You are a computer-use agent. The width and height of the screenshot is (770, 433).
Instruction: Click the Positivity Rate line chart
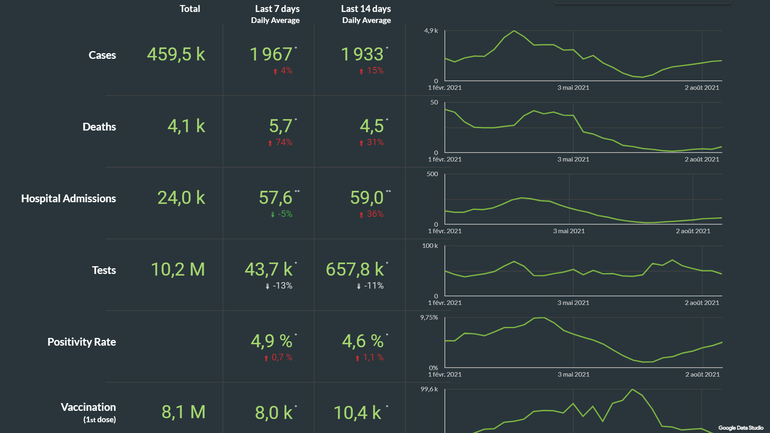coord(581,342)
